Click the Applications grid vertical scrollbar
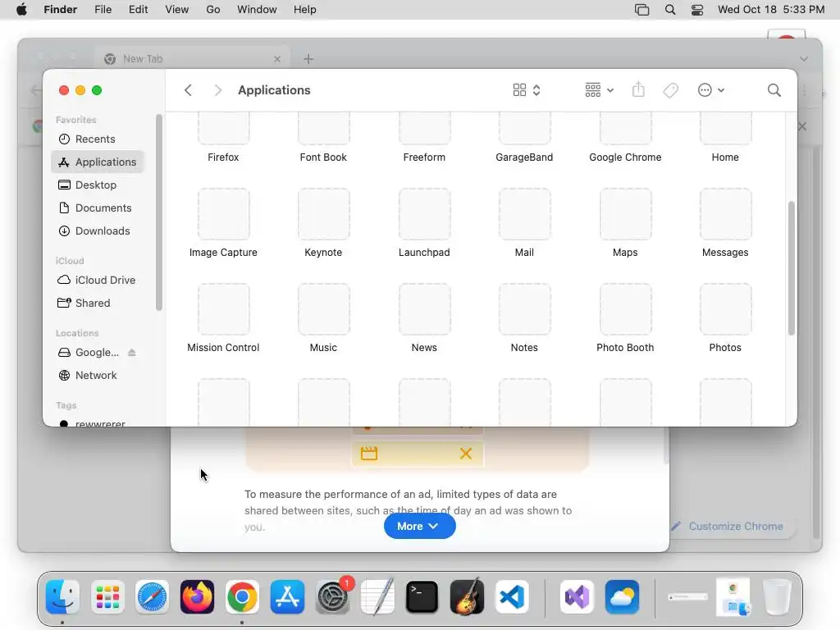840x630 pixels. (x=792, y=268)
